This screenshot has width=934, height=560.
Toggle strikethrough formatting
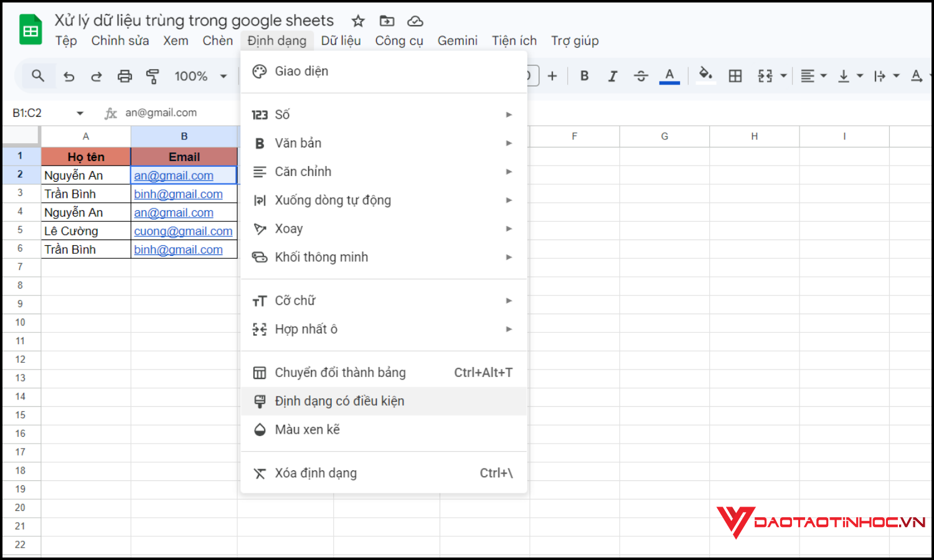(641, 75)
